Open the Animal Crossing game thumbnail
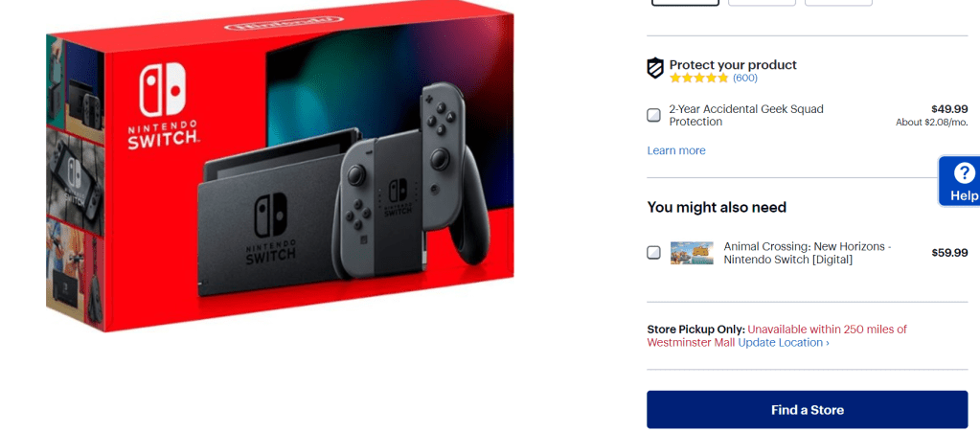This screenshot has width=980, height=432. tap(692, 253)
